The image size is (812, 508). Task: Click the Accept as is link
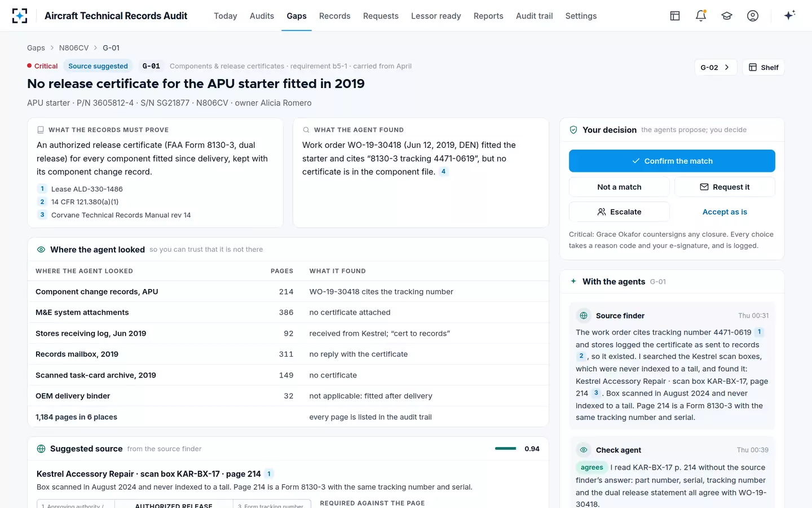pos(725,212)
